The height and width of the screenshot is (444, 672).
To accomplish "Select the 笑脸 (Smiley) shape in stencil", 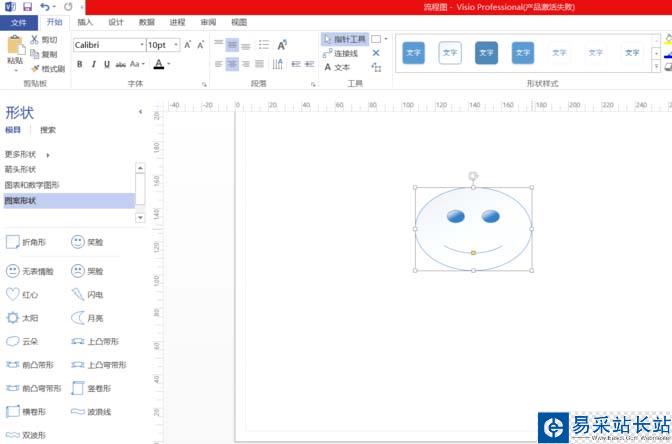I will [87, 242].
